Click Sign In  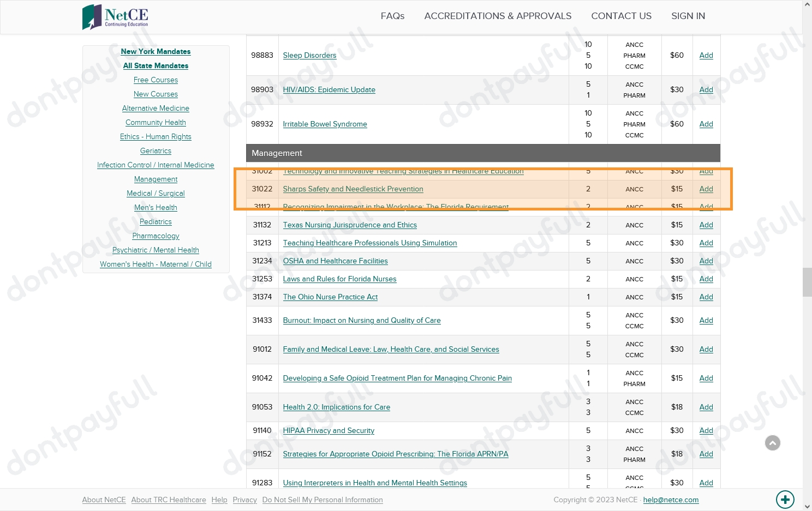688,16
